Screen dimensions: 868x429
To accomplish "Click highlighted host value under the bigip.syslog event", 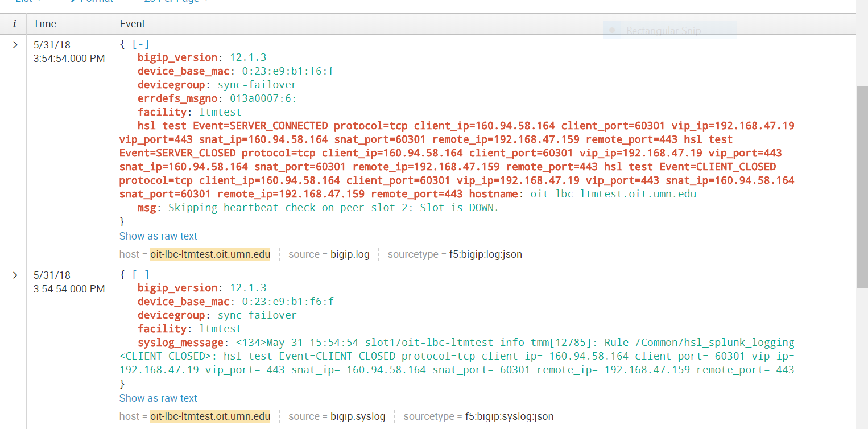I will coord(210,416).
